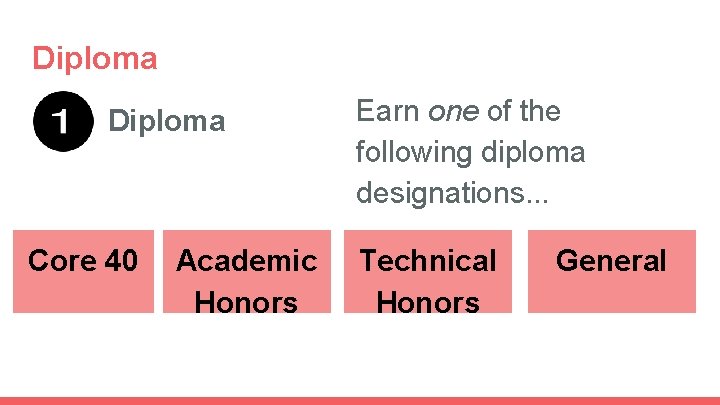Click the word "Core" in first box

pyautogui.click(x=61, y=261)
